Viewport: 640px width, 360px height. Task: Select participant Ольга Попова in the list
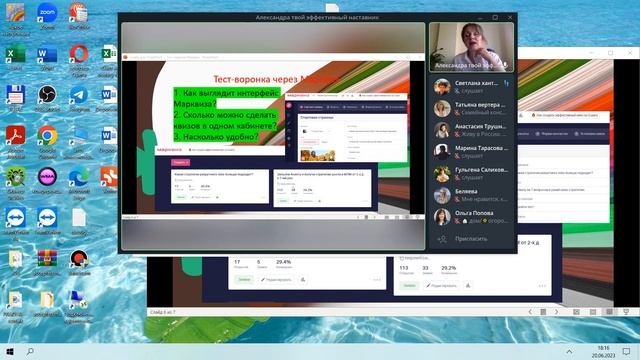472,217
